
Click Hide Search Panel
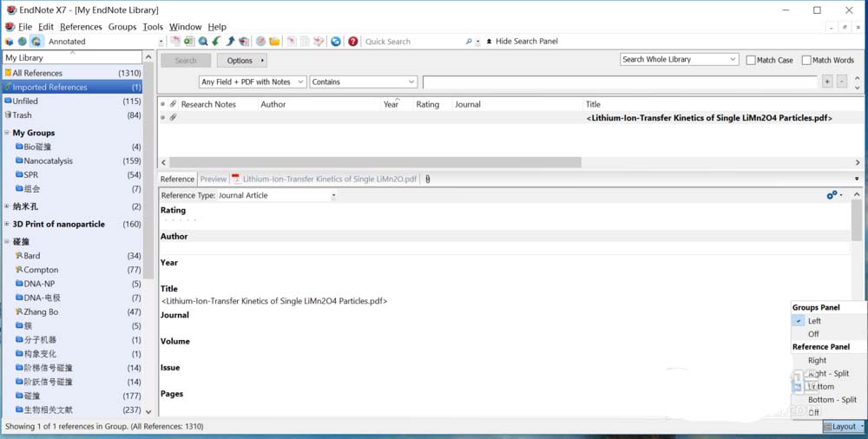(522, 42)
